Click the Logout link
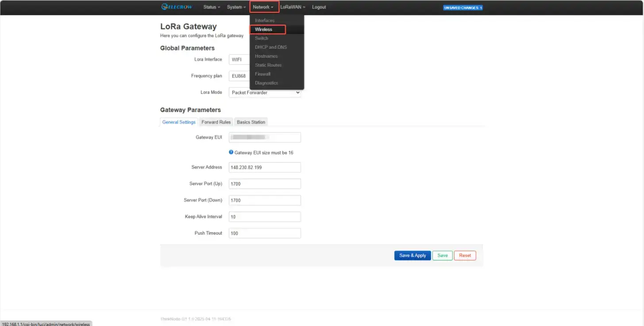The width and height of the screenshot is (644, 326). click(x=319, y=7)
